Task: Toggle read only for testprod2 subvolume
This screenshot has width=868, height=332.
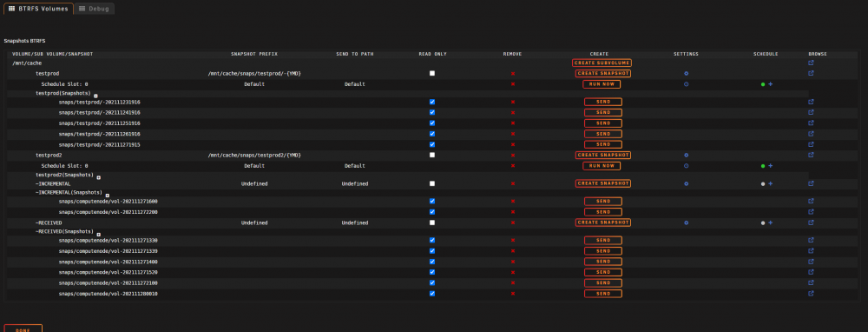Action: [431, 156]
